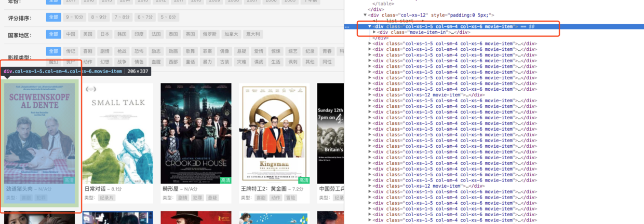
Task: Filter movies by country 美国
Action: coord(88,34)
